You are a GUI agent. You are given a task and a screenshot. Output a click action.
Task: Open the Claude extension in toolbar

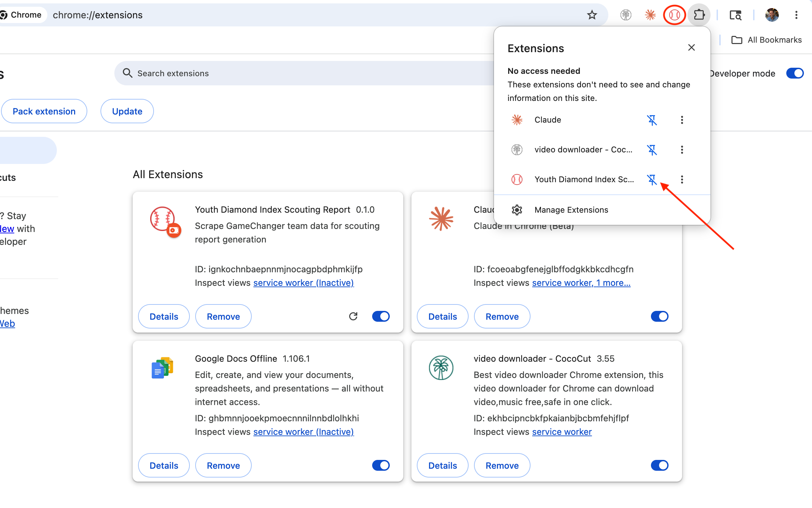(650, 15)
